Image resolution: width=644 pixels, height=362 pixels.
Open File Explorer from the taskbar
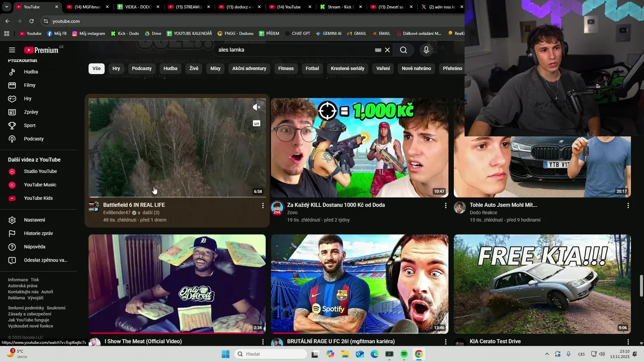pyautogui.click(x=345, y=354)
